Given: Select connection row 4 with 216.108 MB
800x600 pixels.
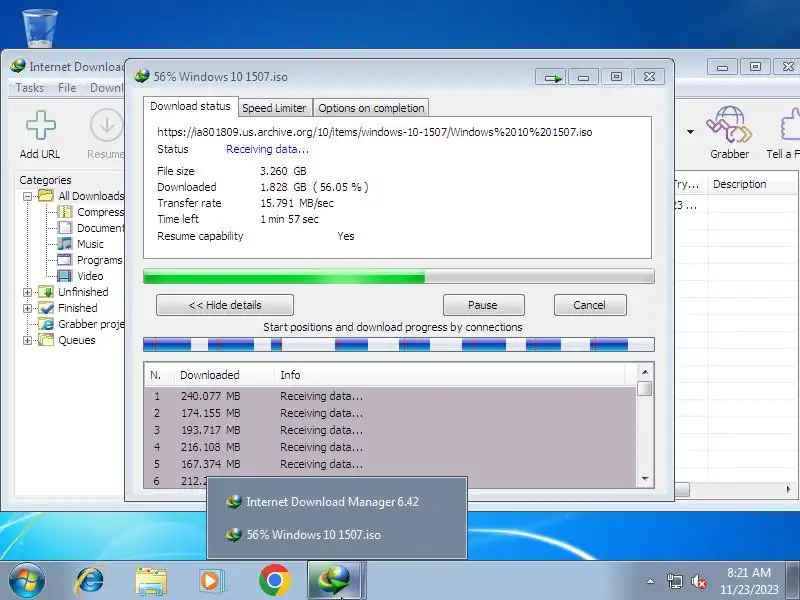Looking at the screenshot, I should click(x=391, y=447).
